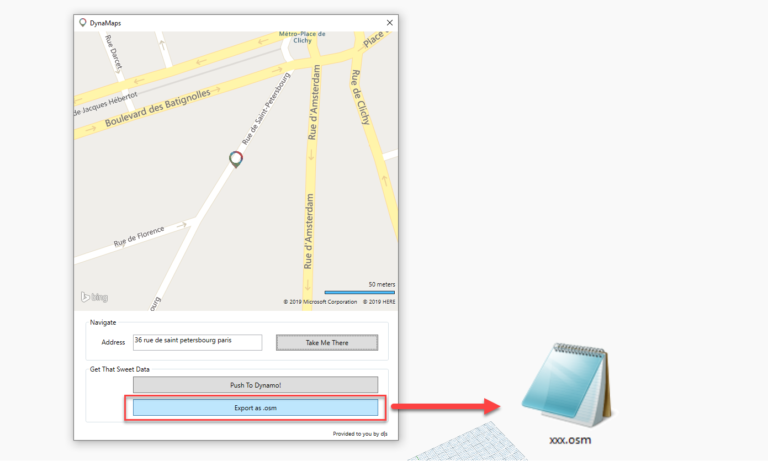Click the © 2019 HERE attribution text
This screenshot has height=461, width=768.
tap(379, 302)
